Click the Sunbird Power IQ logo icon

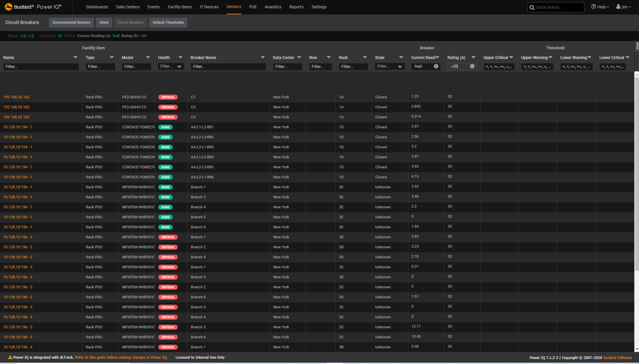point(9,6)
